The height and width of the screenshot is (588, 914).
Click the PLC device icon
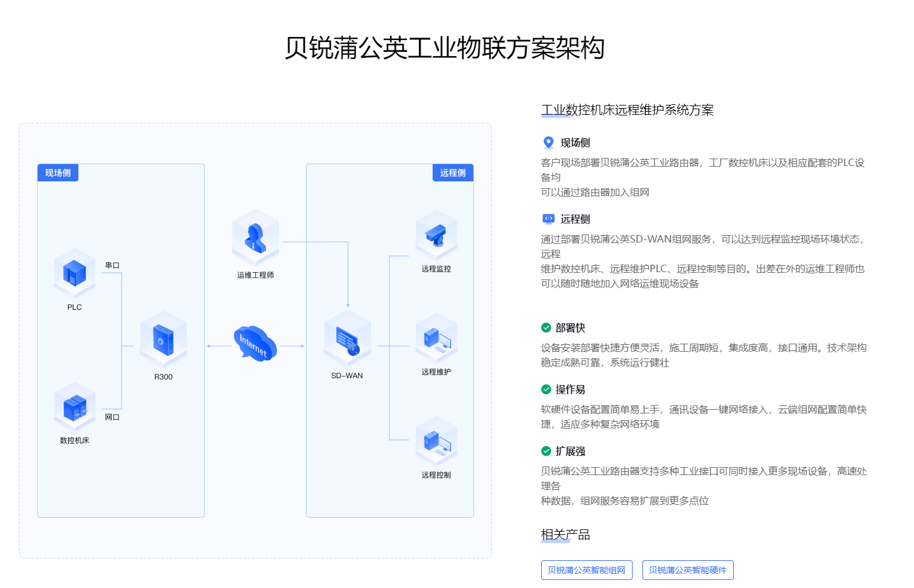click(75, 273)
